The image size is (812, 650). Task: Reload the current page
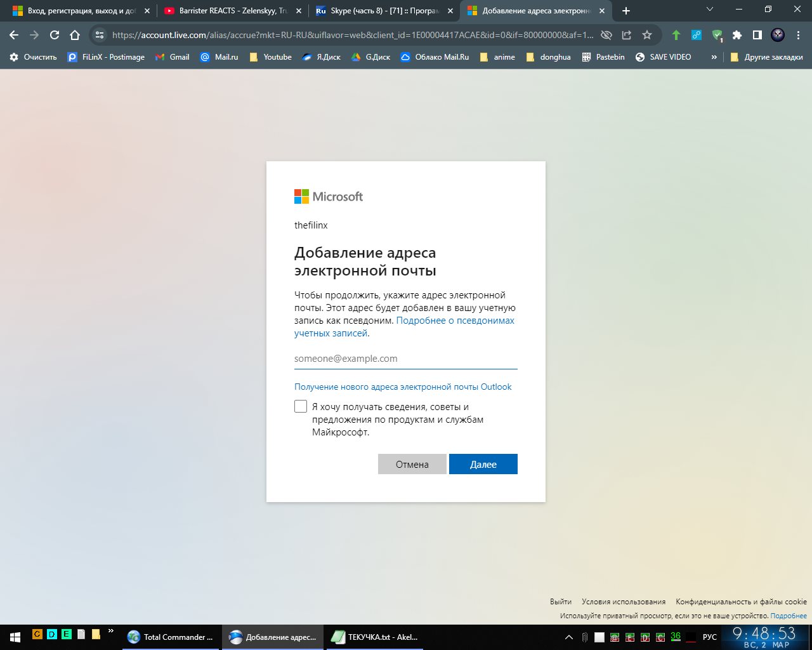tap(55, 35)
